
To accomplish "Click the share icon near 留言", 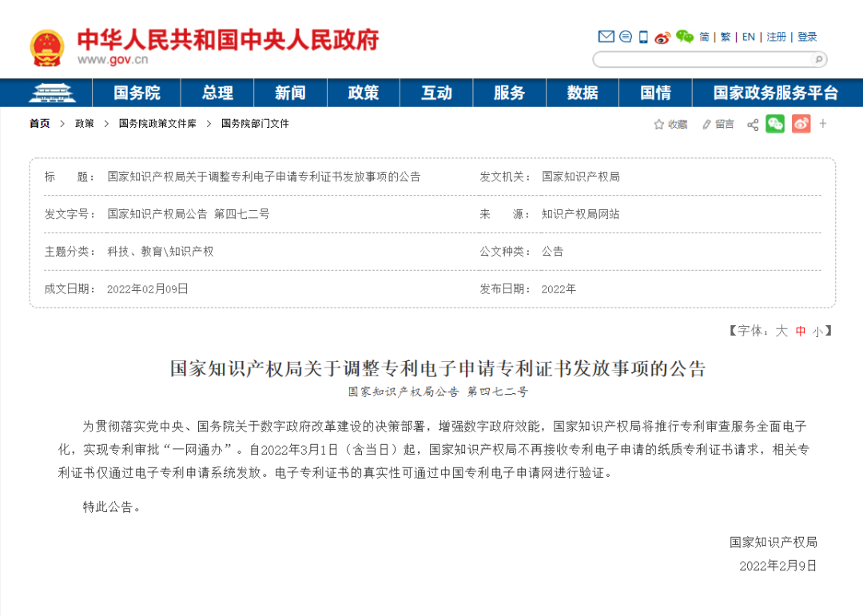I will click(753, 125).
